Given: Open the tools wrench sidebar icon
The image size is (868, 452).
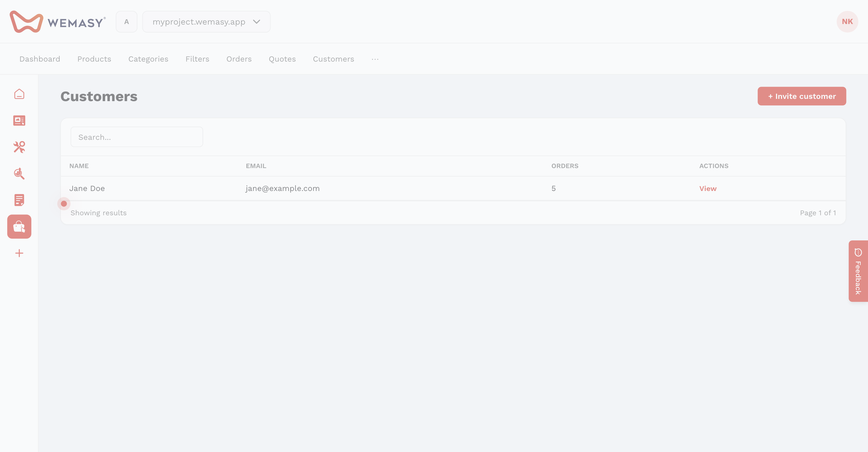Looking at the screenshot, I should tap(19, 147).
